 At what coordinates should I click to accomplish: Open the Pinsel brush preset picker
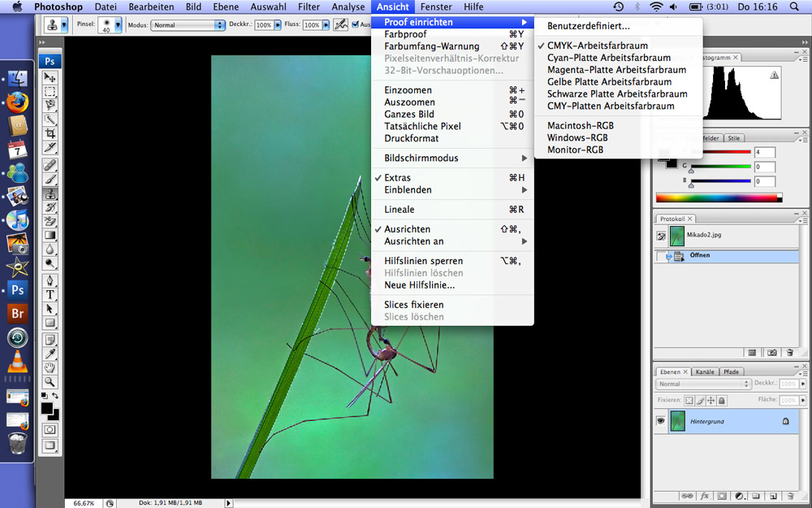pos(110,25)
